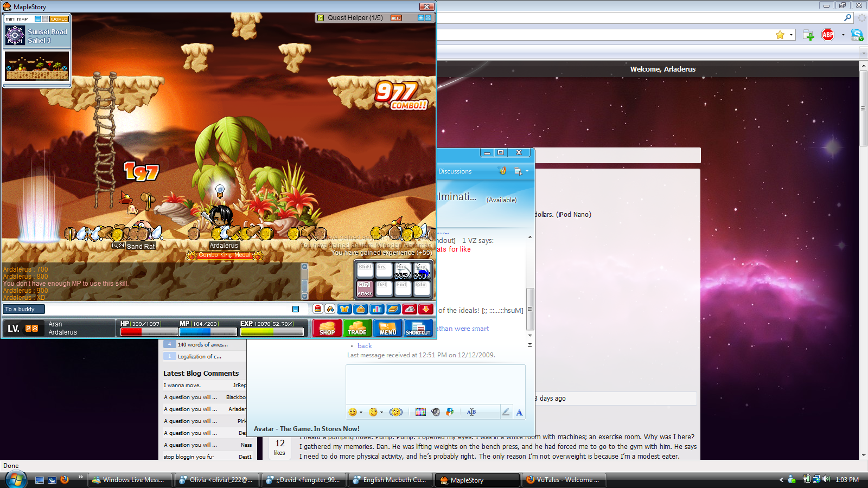Switch to handwriting pen mode
The width and height of the screenshot is (868, 488).
(x=506, y=412)
